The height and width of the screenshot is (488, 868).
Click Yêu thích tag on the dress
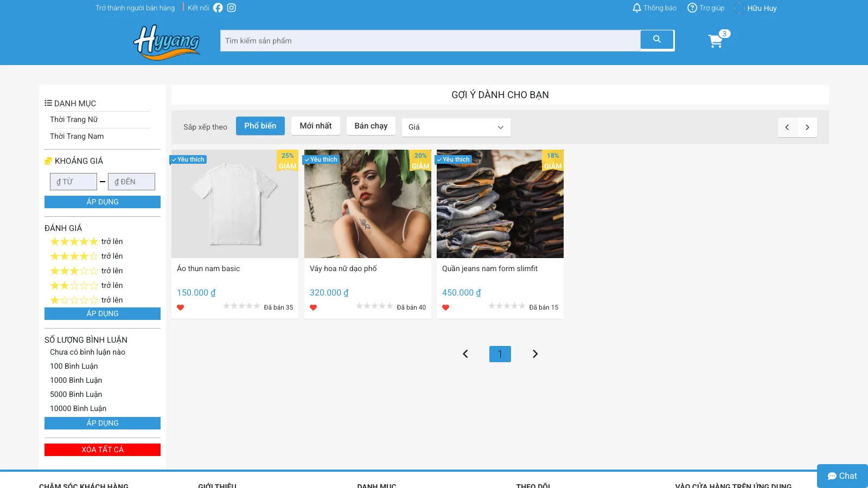point(321,159)
